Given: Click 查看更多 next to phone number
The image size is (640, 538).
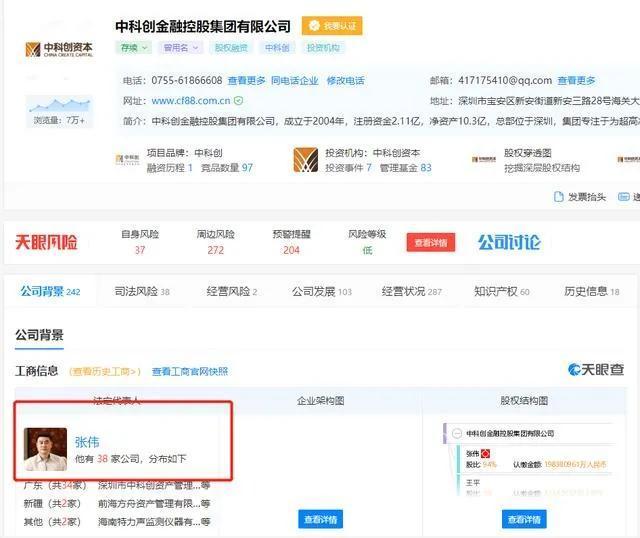Looking at the screenshot, I should click(247, 81).
